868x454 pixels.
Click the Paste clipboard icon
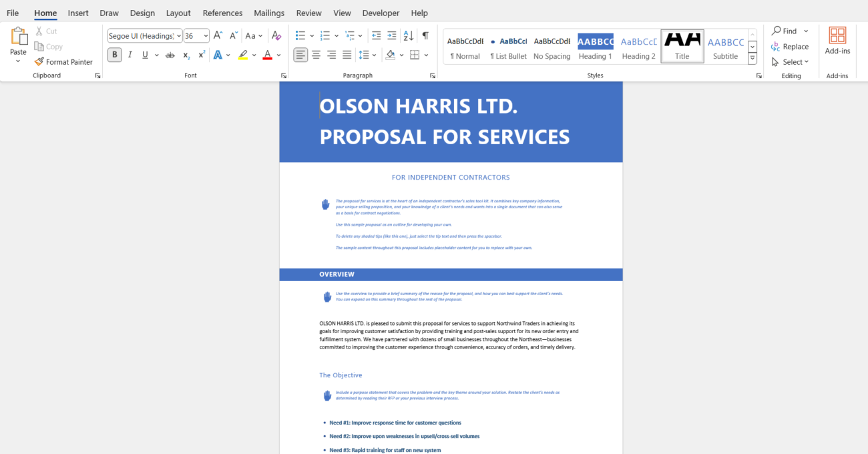click(19, 35)
